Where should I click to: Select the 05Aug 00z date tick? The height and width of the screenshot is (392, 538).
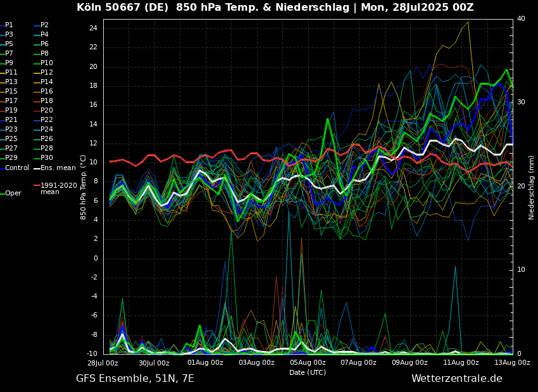click(x=308, y=363)
